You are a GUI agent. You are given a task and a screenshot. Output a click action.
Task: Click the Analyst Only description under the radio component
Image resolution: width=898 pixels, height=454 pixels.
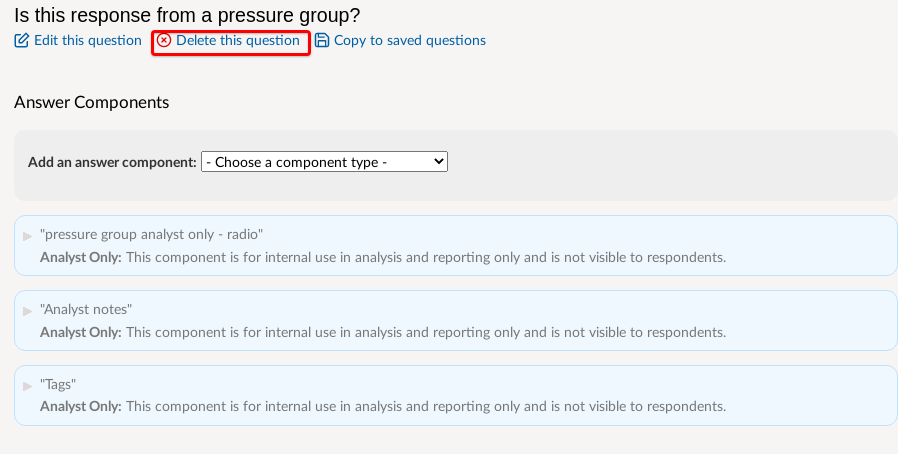click(x=383, y=258)
